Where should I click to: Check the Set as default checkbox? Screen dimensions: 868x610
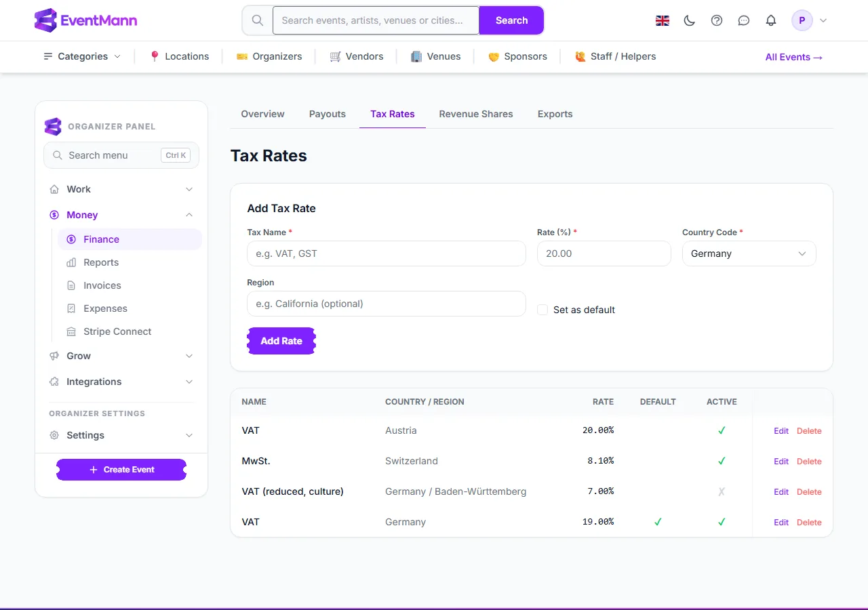pyautogui.click(x=542, y=310)
